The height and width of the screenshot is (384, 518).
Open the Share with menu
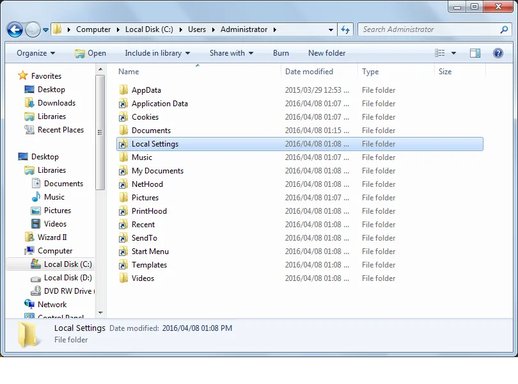click(x=231, y=53)
